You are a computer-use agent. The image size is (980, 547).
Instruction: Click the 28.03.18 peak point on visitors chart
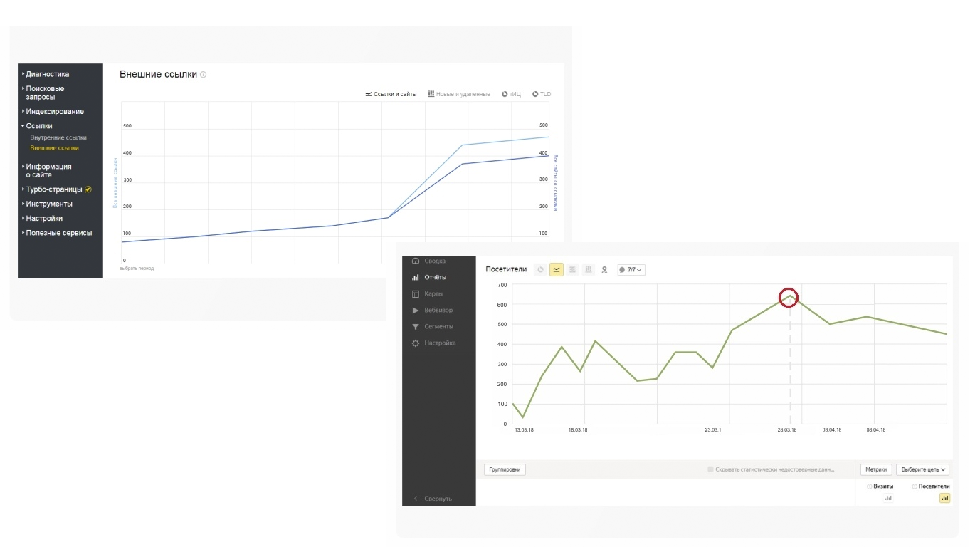point(789,298)
